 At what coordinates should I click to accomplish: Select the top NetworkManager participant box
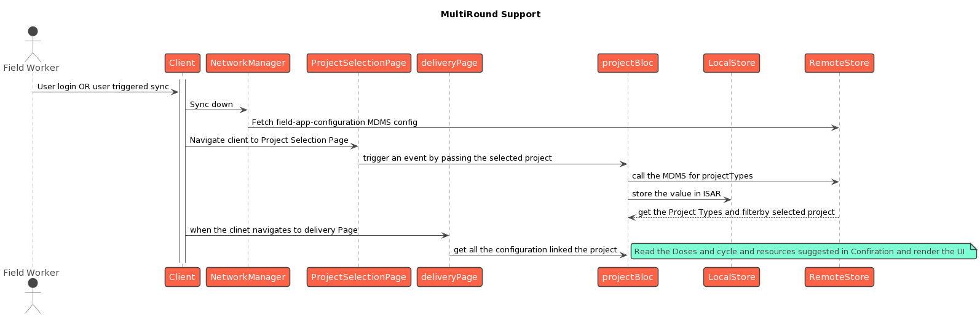coord(248,63)
